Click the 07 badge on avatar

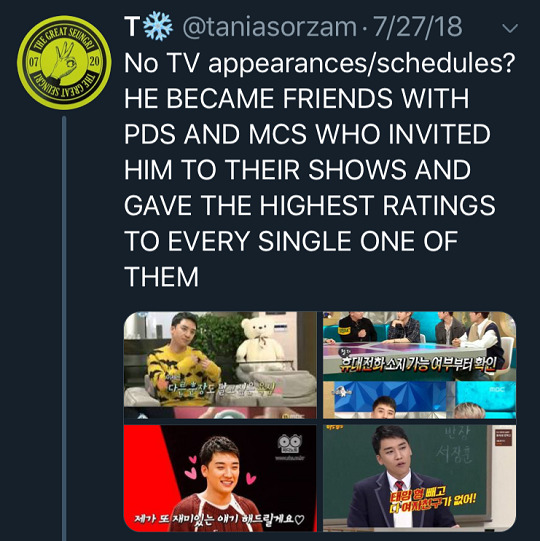(x=33, y=62)
